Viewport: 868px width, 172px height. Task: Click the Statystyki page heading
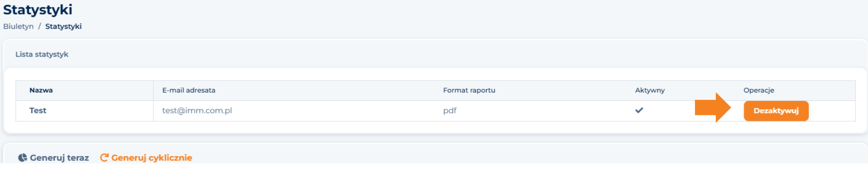(38, 10)
